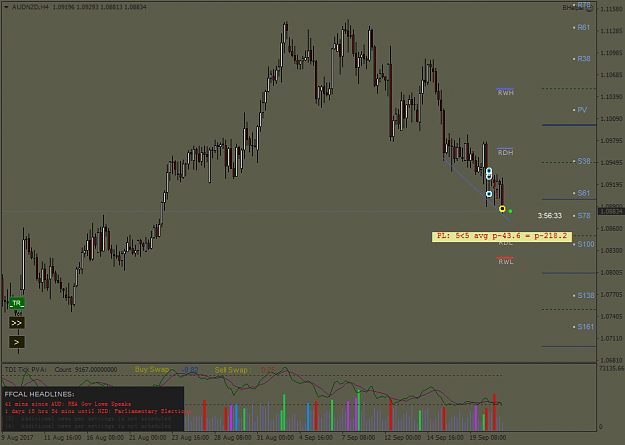Click the Sell Swap label
625x445 pixels.
click(233, 370)
